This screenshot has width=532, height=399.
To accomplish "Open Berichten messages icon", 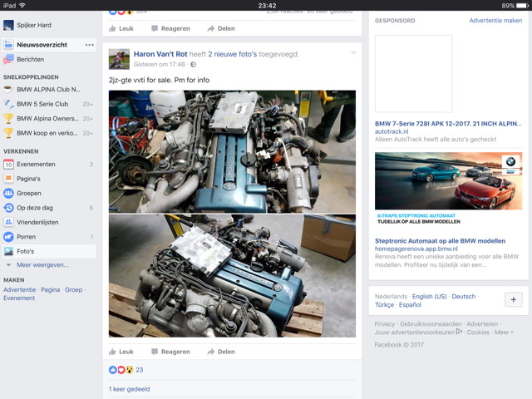I will (8, 59).
